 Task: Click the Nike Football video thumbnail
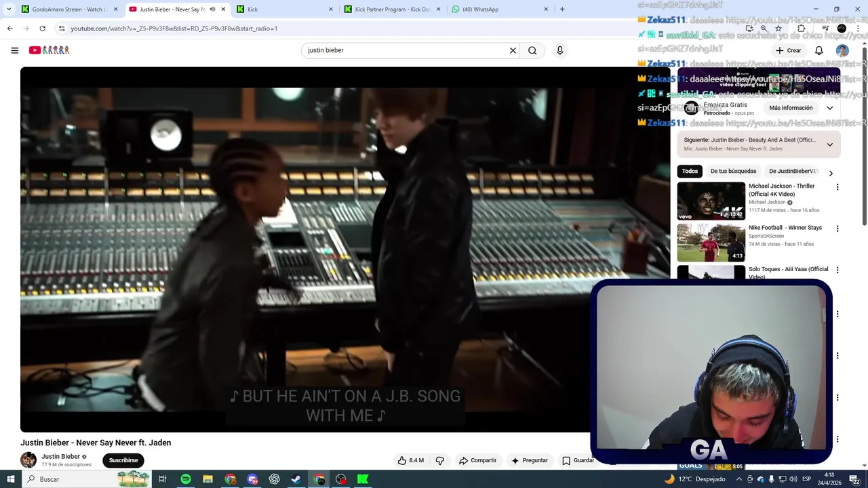click(x=711, y=243)
